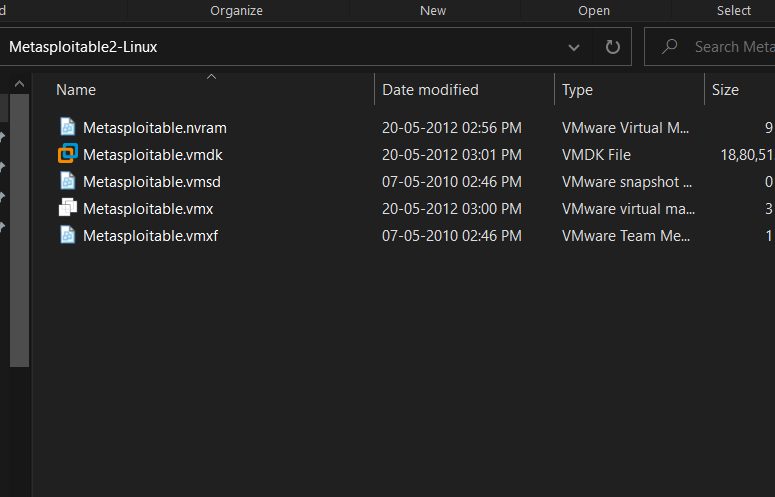This screenshot has height=497, width=775.
Task: Refresh the Metasploitable2-Linux folder
Action: pos(612,47)
